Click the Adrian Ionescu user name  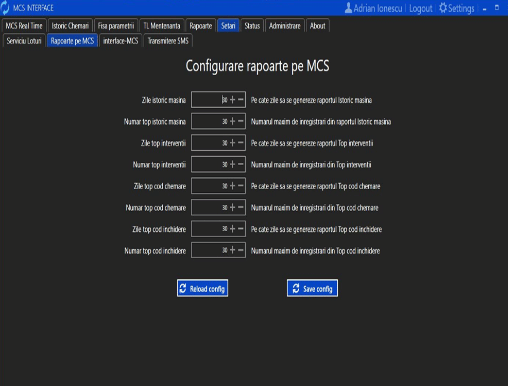pos(378,8)
